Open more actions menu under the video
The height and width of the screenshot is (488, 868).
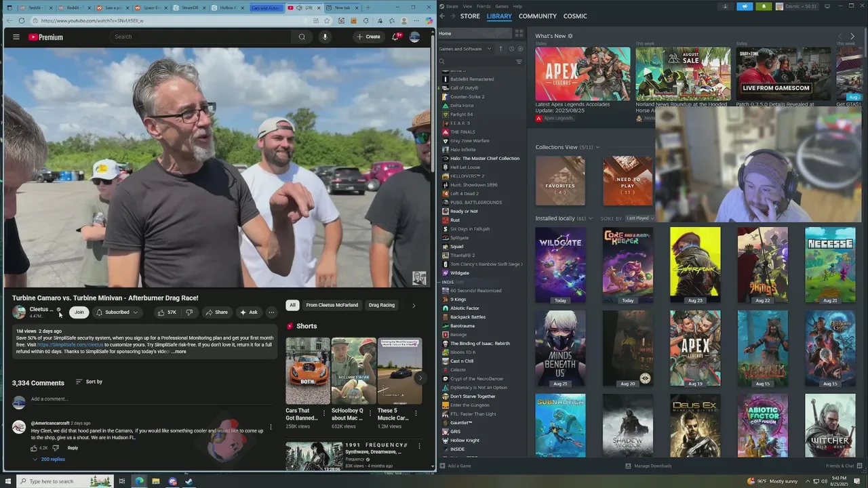coord(271,312)
